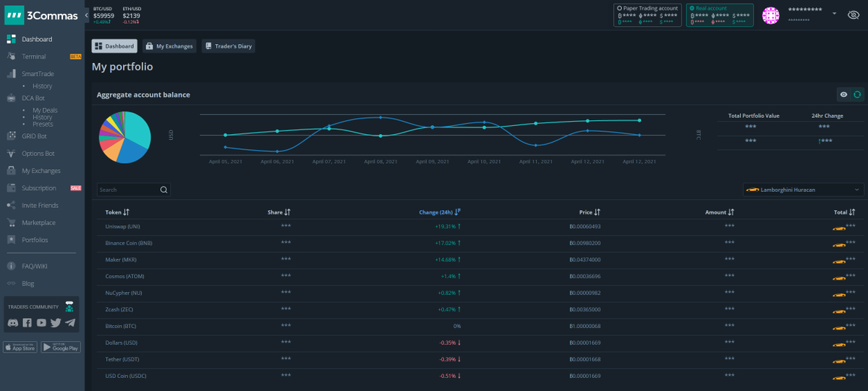Toggle the hide-balances crossed-eye icon in header
Viewport: 868px width, 391px height.
854,14
